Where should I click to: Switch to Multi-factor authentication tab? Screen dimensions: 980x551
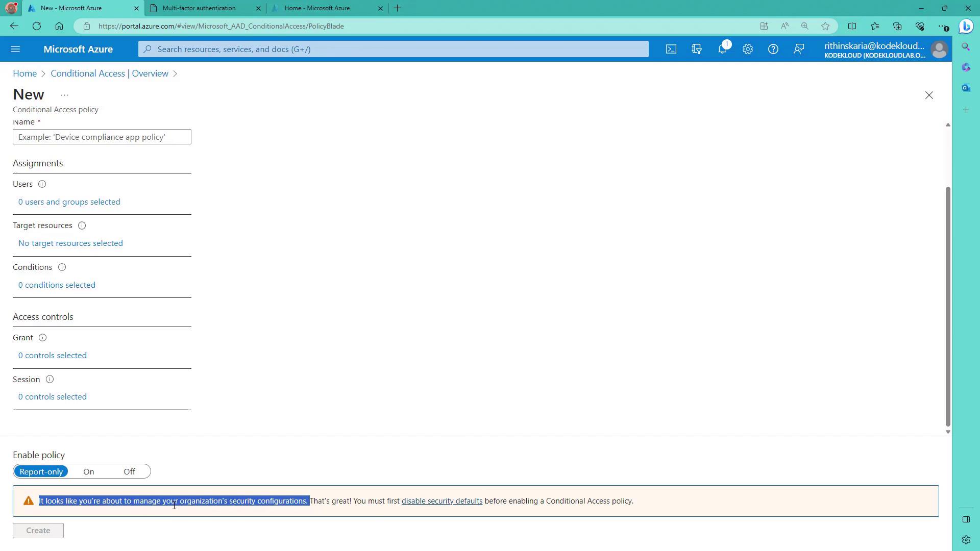(199, 8)
